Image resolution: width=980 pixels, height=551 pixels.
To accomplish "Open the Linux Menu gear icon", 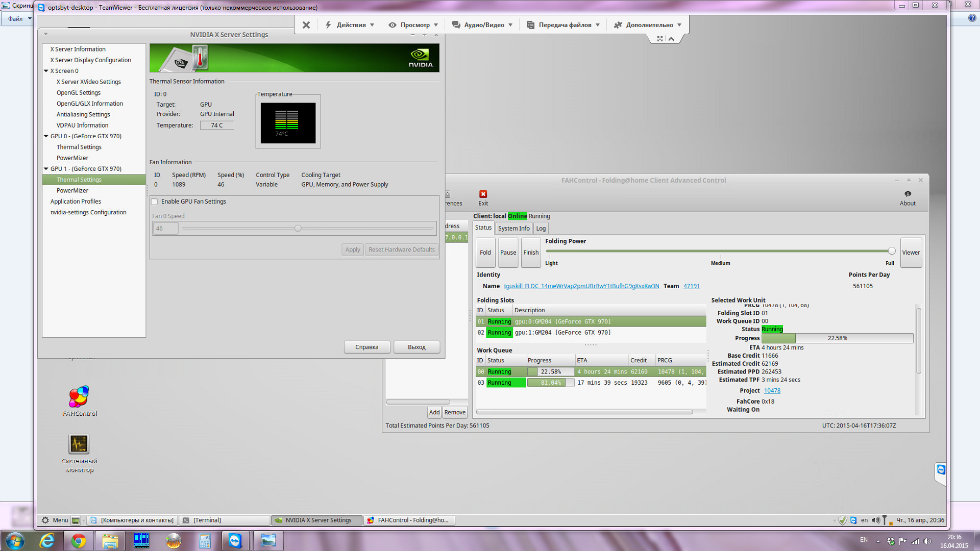I will (45, 520).
